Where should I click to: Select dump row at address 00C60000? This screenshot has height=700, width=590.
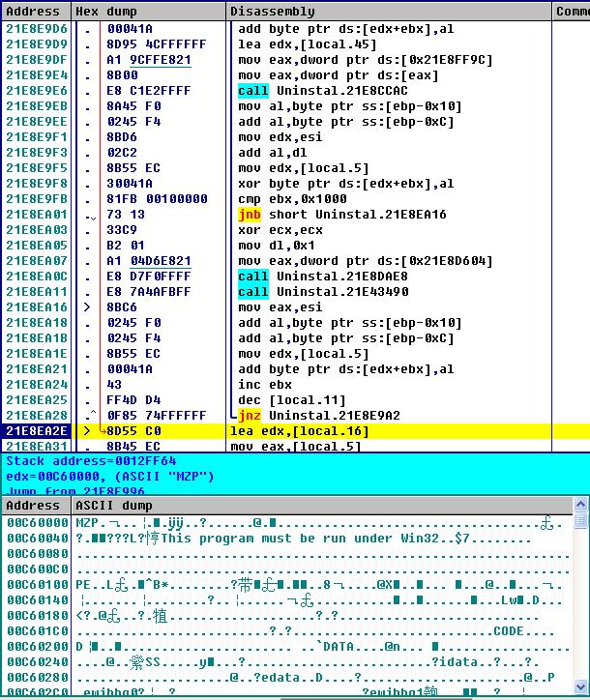click(x=287, y=523)
